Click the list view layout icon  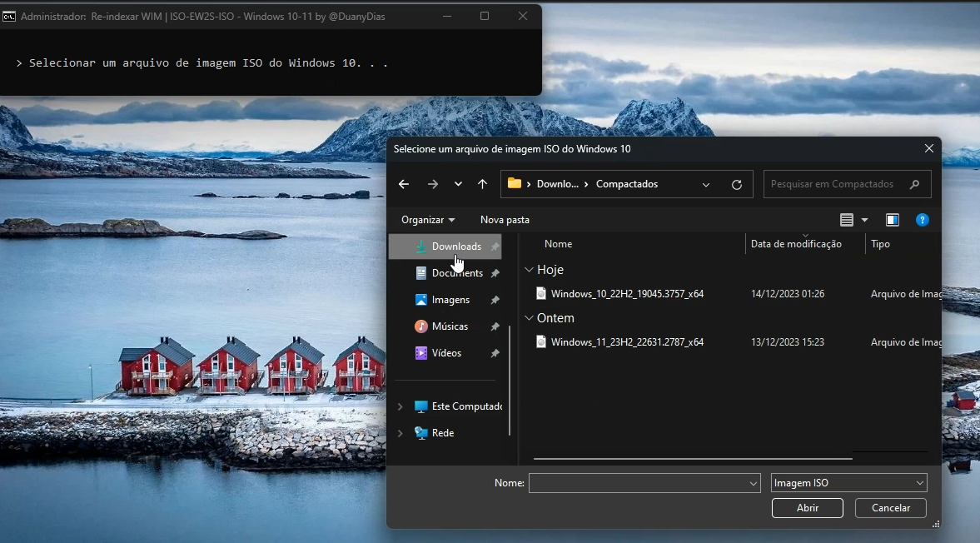pyautogui.click(x=846, y=219)
